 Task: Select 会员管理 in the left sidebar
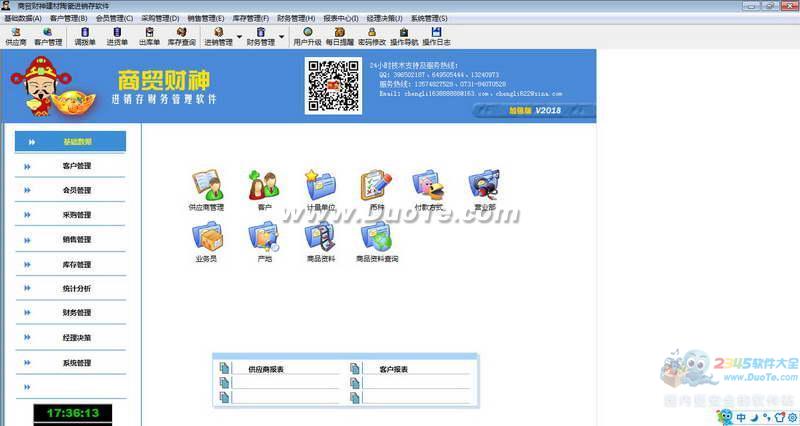pos(70,190)
